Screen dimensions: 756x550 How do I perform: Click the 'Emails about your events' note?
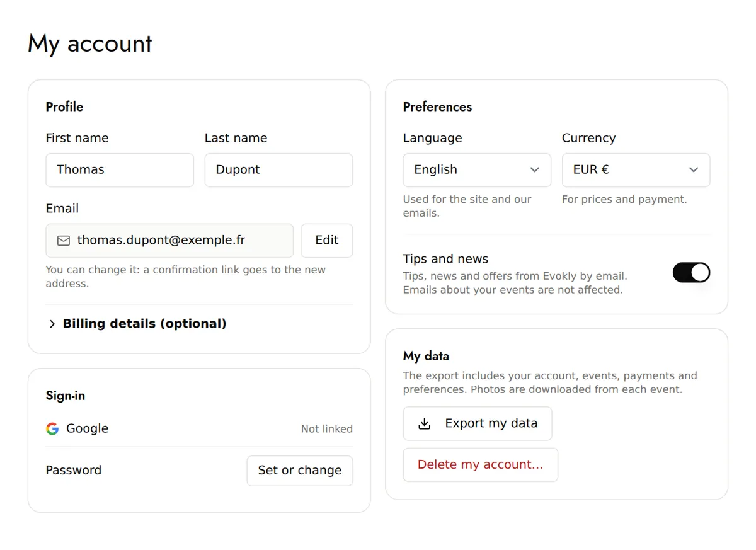point(513,290)
